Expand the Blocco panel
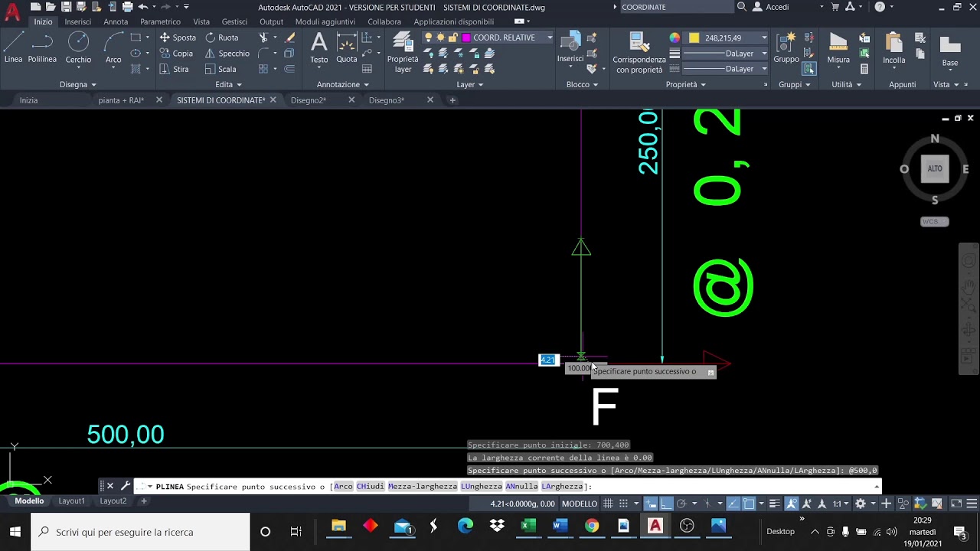 tap(582, 84)
